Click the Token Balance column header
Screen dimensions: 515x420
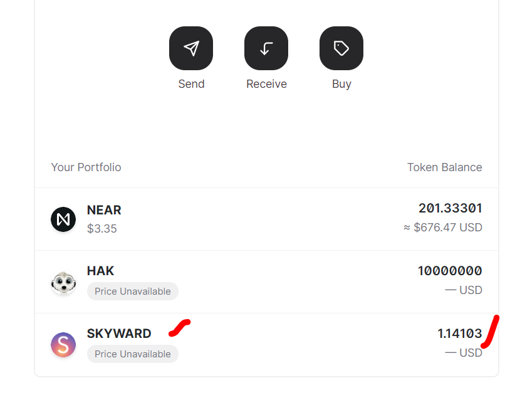(x=444, y=167)
